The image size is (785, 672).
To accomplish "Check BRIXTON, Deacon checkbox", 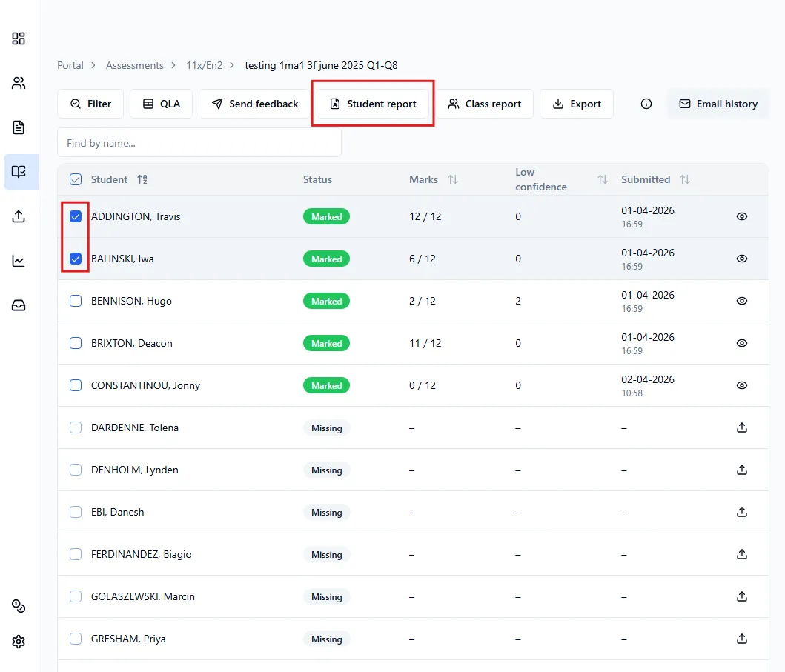I will tap(76, 343).
